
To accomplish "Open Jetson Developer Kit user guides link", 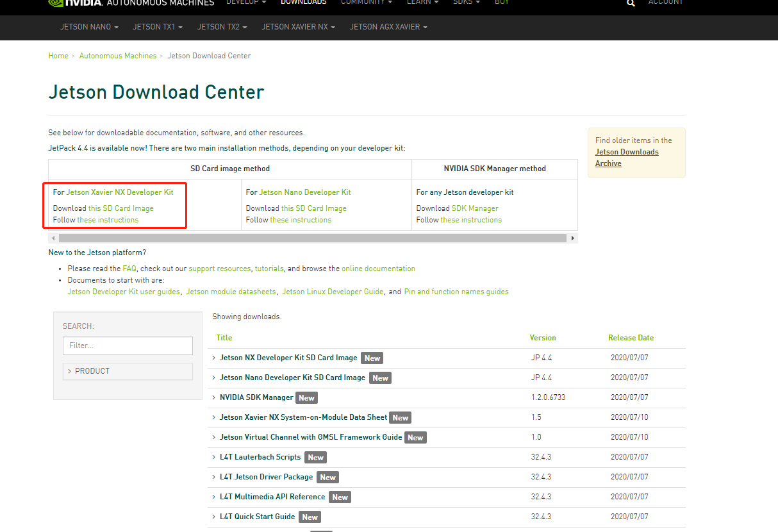I will [x=124, y=292].
